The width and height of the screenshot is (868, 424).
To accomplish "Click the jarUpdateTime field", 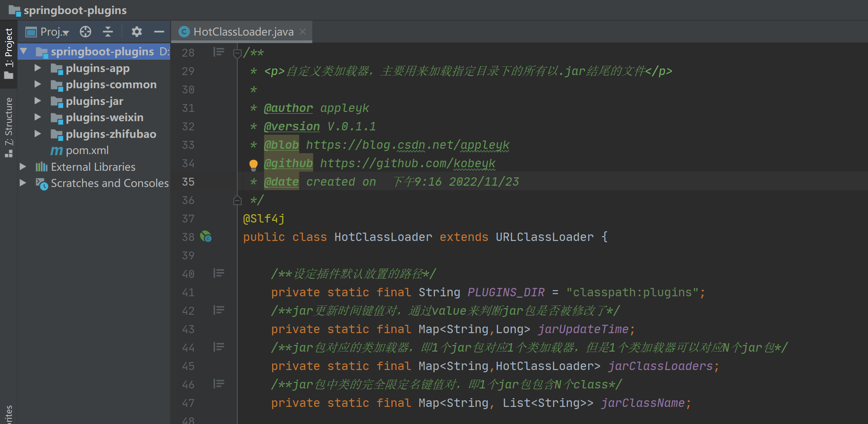I will pos(583,329).
